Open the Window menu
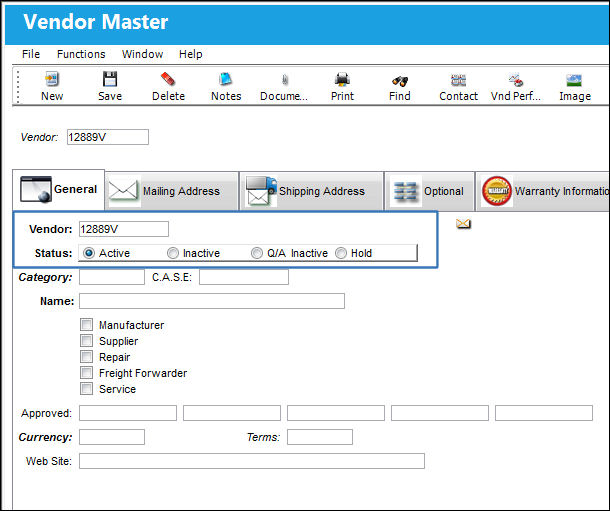610x511 pixels. click(142, 54)
